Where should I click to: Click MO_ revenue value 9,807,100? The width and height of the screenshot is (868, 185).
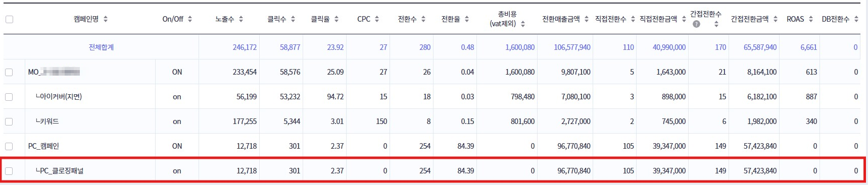click(575, 72)
